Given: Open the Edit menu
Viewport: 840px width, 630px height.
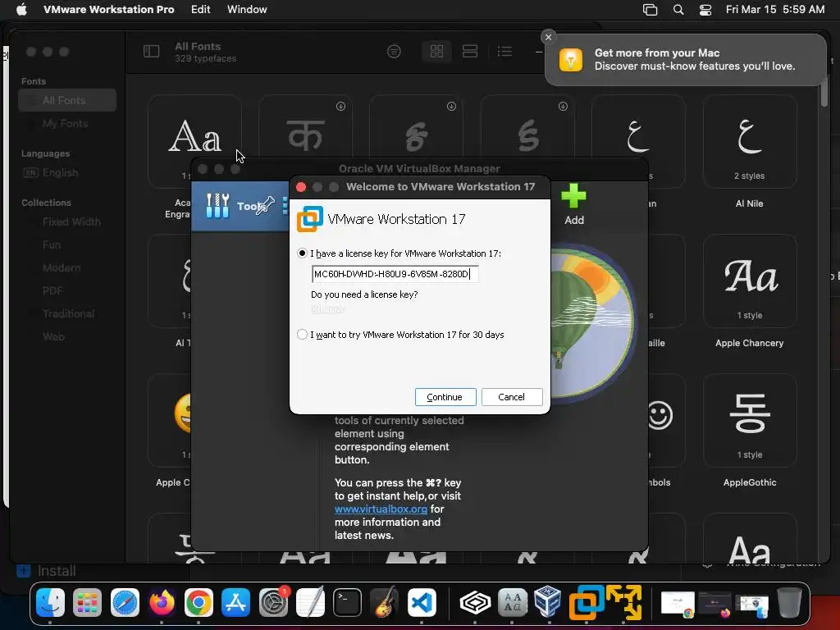Looking at the screenshot, I should [200, 9].
